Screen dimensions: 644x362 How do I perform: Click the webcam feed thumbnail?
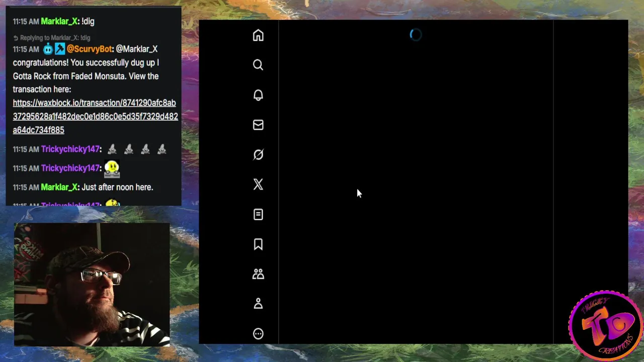point(92,285)
